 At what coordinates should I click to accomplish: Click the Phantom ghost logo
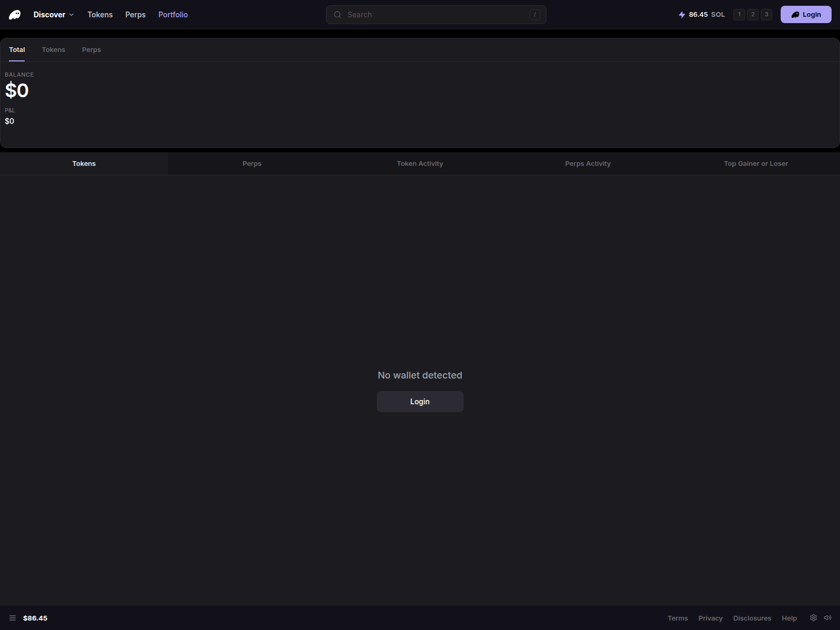(x=15, y=15)
